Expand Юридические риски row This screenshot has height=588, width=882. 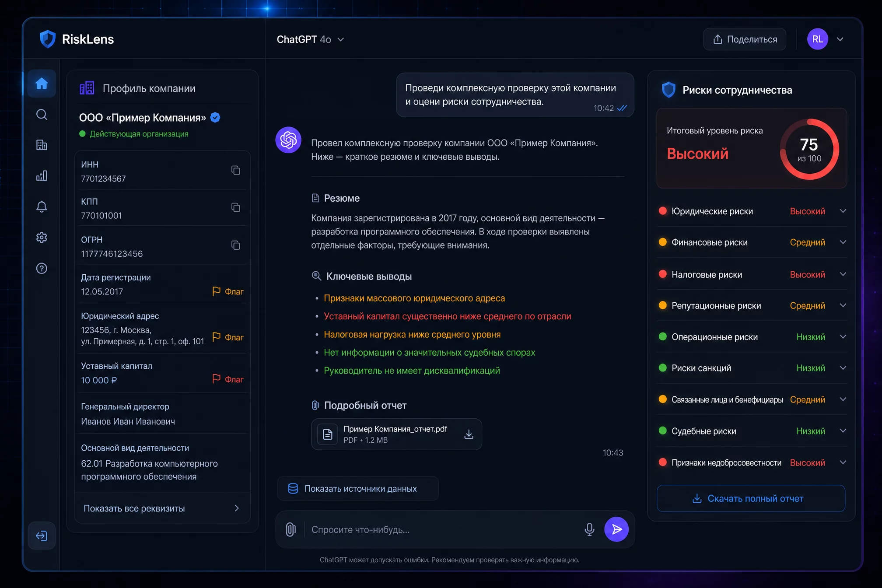[x=843, y=211]
